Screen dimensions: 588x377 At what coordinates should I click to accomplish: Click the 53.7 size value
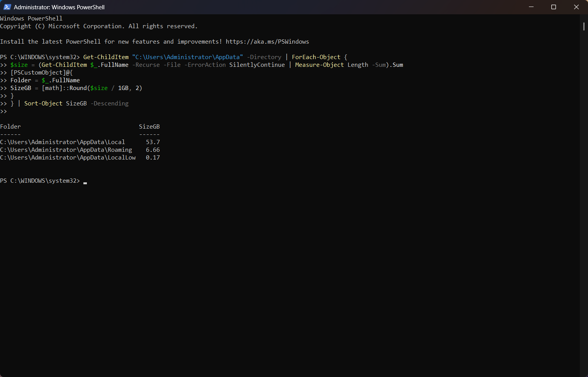(153, 142)
